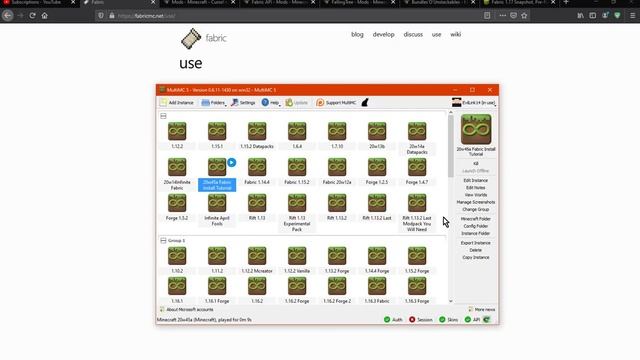Click View Worlds in side panel
The image size is (640, 360).
[x=476, y=195]
